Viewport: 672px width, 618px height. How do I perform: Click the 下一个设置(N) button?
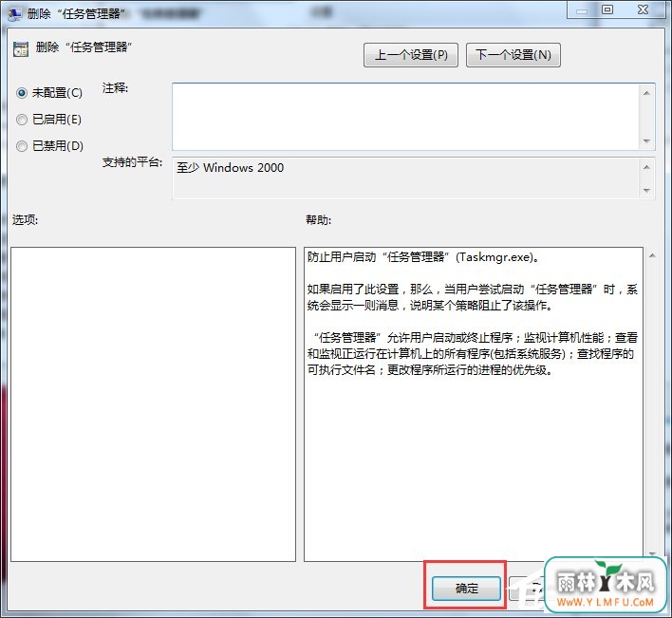coord(513,55)
